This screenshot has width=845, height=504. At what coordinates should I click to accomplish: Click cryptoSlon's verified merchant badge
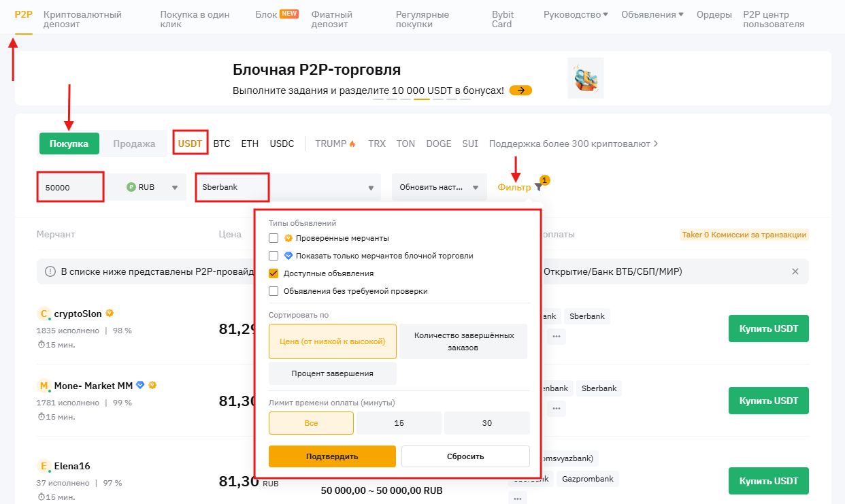coord(110,314)
